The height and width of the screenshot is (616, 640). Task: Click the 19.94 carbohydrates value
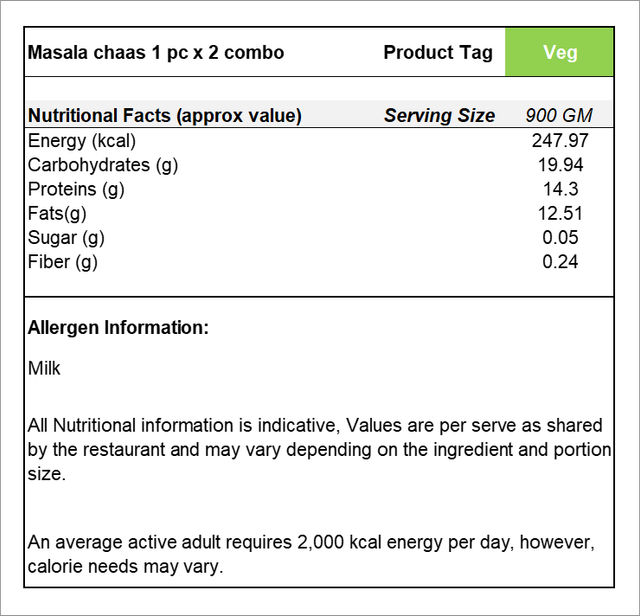[560, 165]
